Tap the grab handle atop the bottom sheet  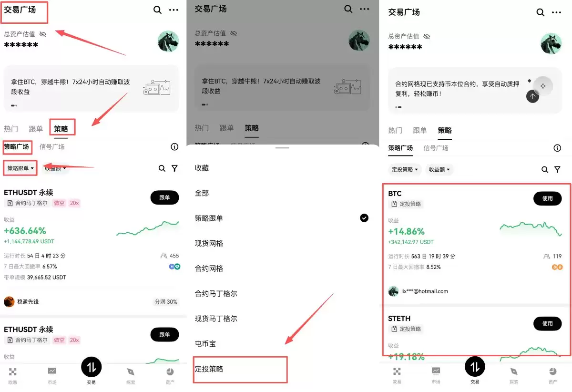[282, 148]
